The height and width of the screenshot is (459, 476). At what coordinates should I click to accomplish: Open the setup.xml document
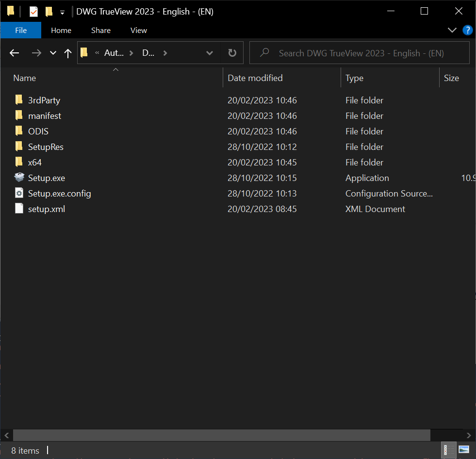47,209
